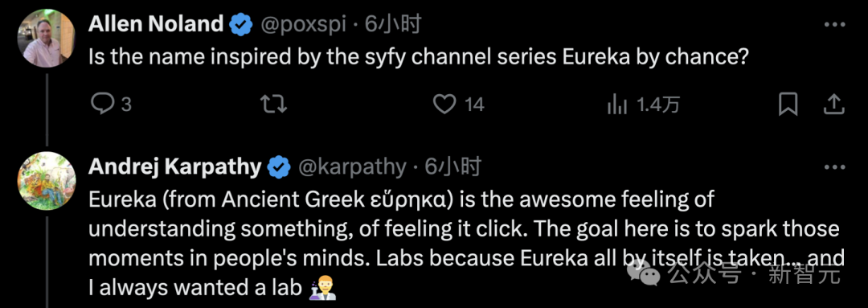This screenshot has width=868, height=308.
Task: Open more options on Allen Noland's tweet
Action: point(835,25)
